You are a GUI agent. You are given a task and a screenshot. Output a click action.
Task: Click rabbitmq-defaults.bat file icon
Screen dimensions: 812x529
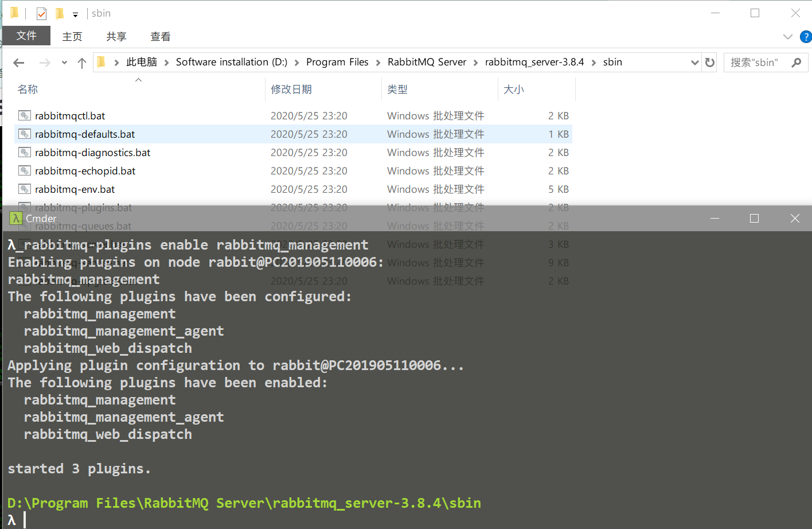24,134
